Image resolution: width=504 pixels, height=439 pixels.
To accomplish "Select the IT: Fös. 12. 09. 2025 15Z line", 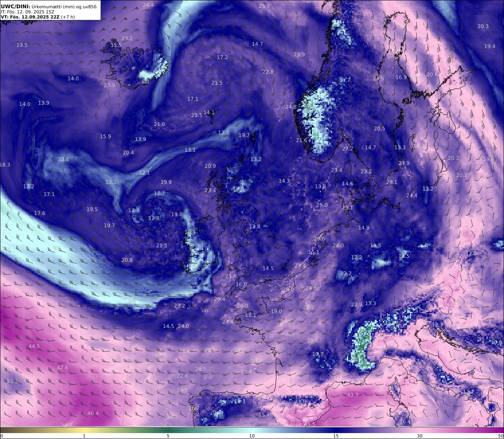I will click(28, 12).
